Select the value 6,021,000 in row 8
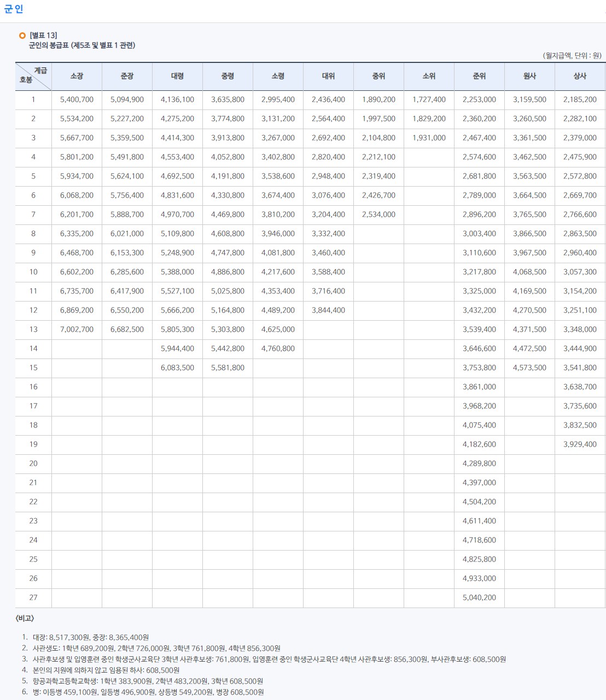 (x=127, y=234)
